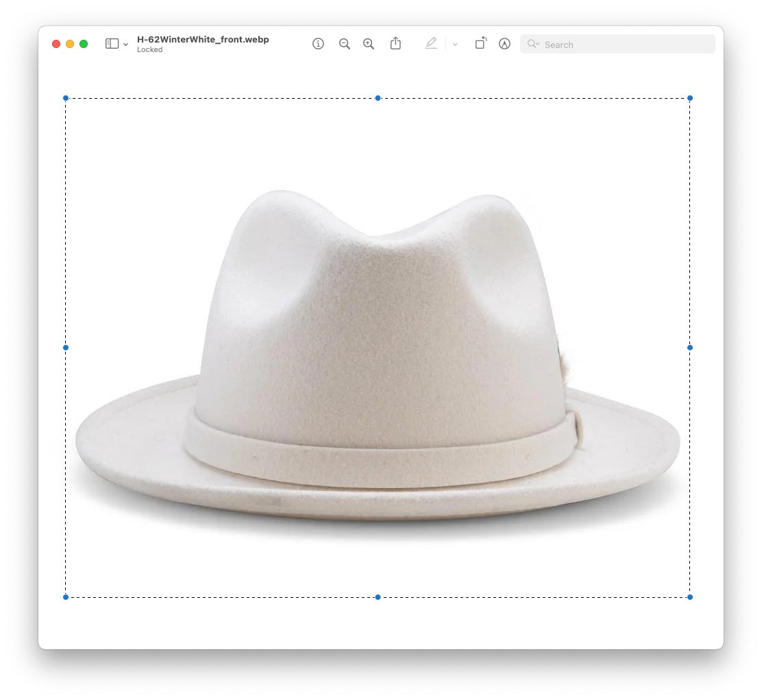Open the sidebar view toggle icon
This screenshot has width=762, height=700.
point(112,44)
